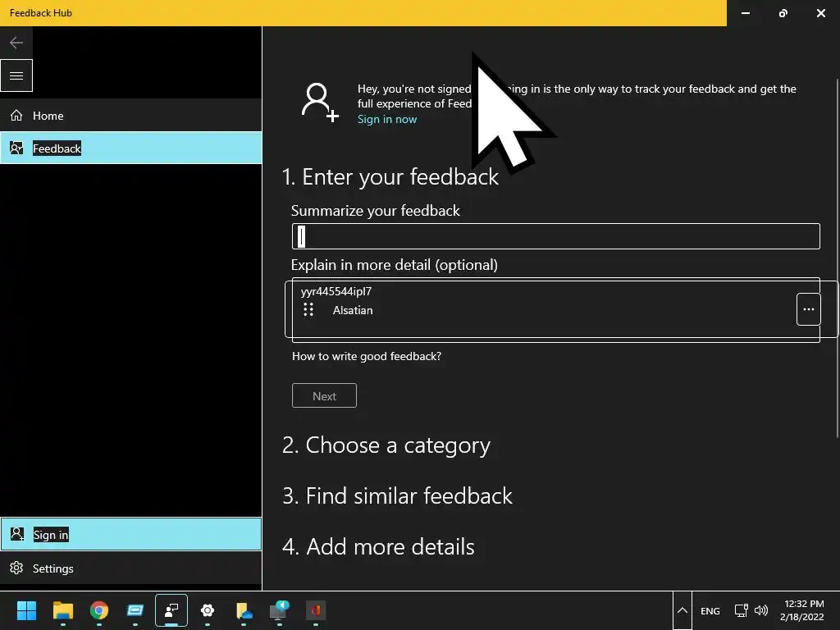Open File Explorer from the taskbar
Image resolution: width=840 pixels, height=630 pixels.
(62, 610)
